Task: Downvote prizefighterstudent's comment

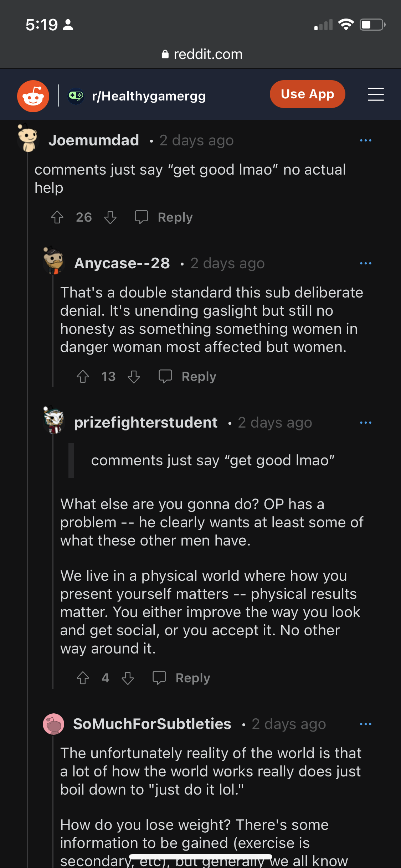Action: point(128,678)
